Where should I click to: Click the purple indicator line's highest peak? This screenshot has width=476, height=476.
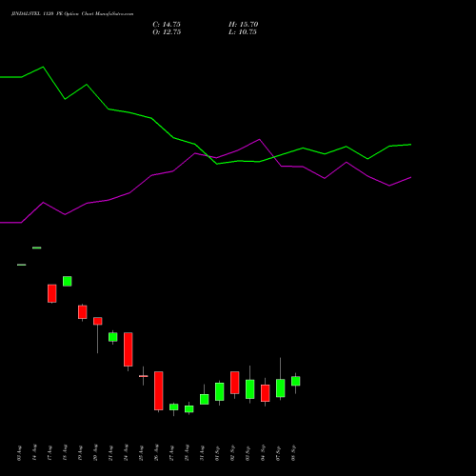pyautogui.click(x=259, y=139)
